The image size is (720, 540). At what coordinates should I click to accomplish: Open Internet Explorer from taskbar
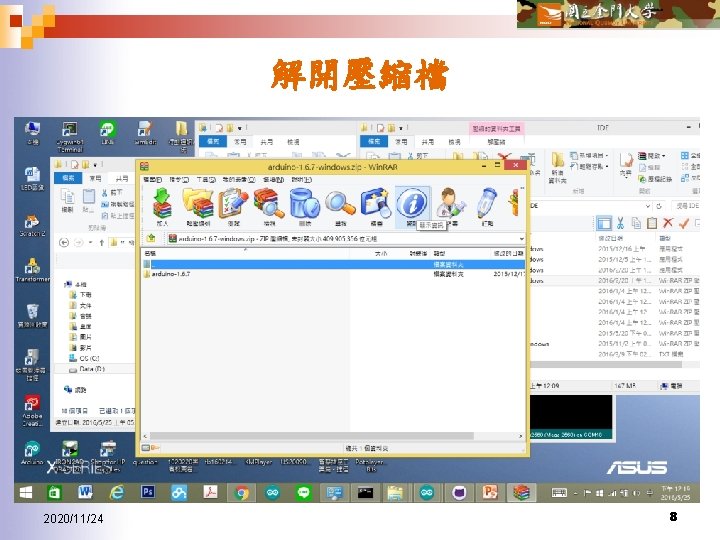(x=116, y=493)
